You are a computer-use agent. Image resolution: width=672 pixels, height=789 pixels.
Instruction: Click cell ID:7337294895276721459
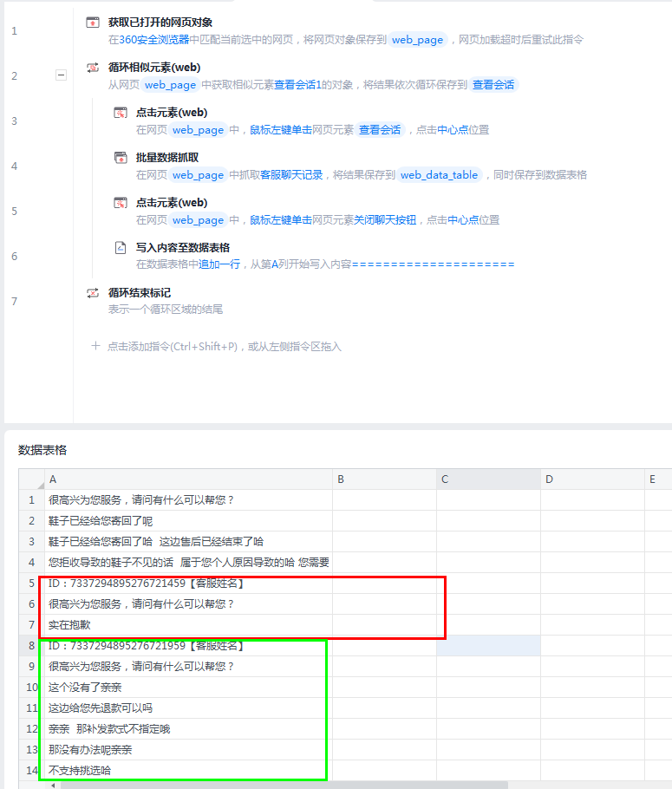188,584
